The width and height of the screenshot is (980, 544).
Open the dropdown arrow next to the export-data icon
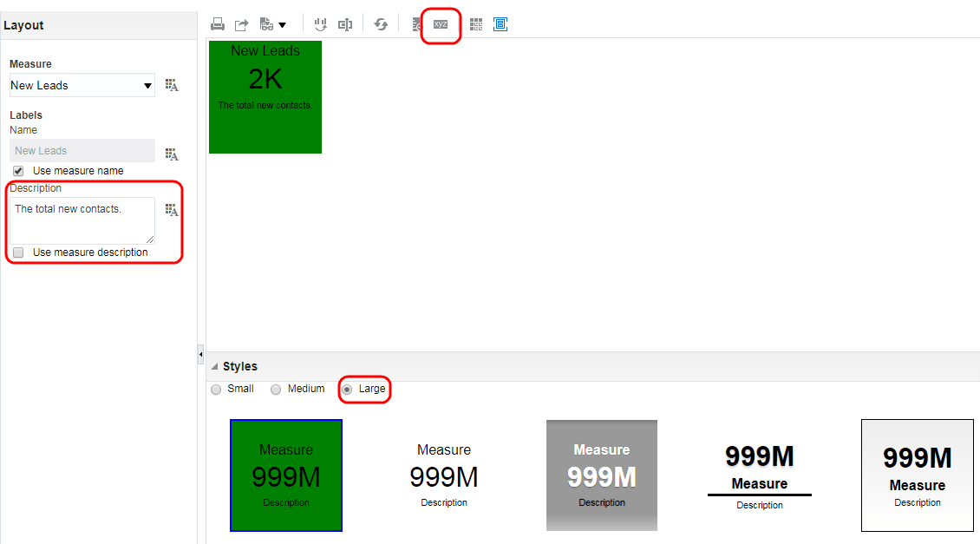[282, 24]
